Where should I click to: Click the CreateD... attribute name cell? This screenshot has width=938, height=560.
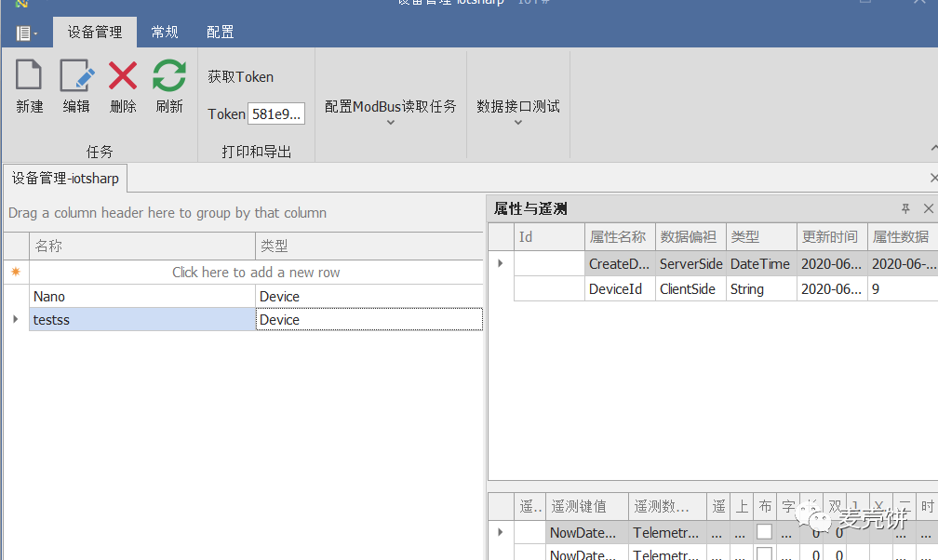[x=620, y=263]
